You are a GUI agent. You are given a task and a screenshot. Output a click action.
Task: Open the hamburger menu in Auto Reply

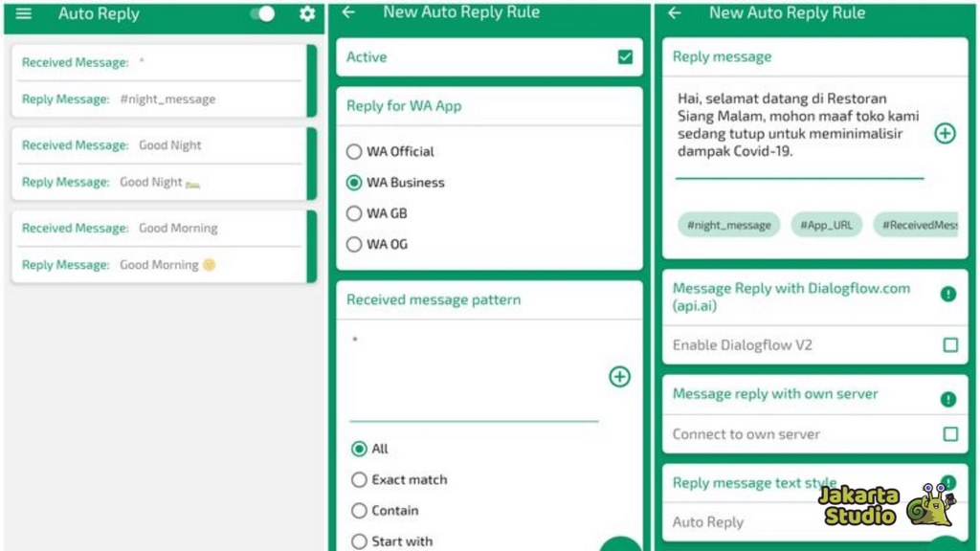point(24,13)
